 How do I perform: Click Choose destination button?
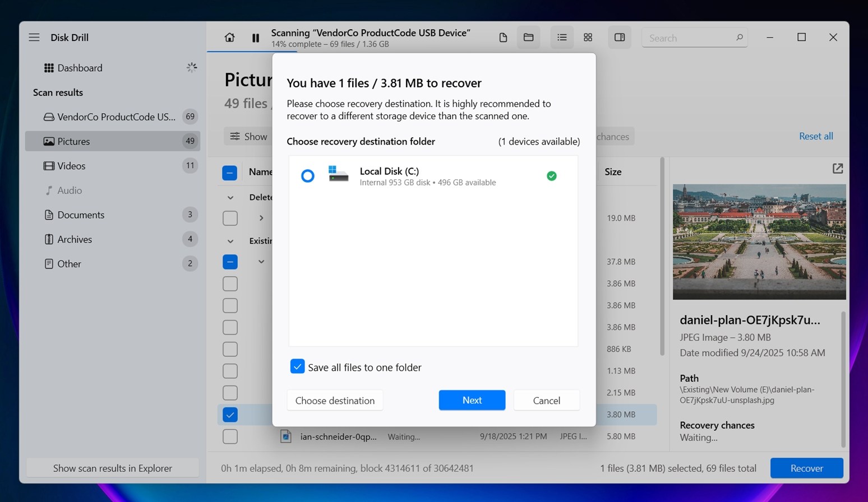click(x=335, y=401)
